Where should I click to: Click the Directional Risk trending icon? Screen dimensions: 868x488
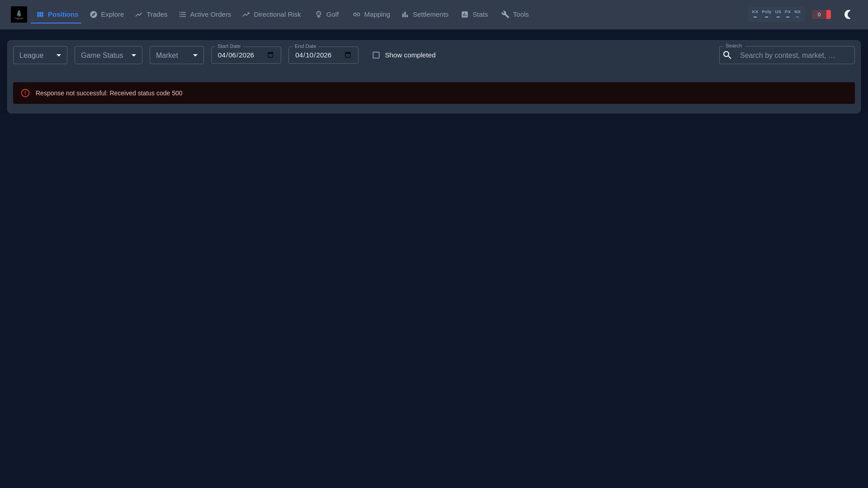pyautogui.click(x=246, y=14)
